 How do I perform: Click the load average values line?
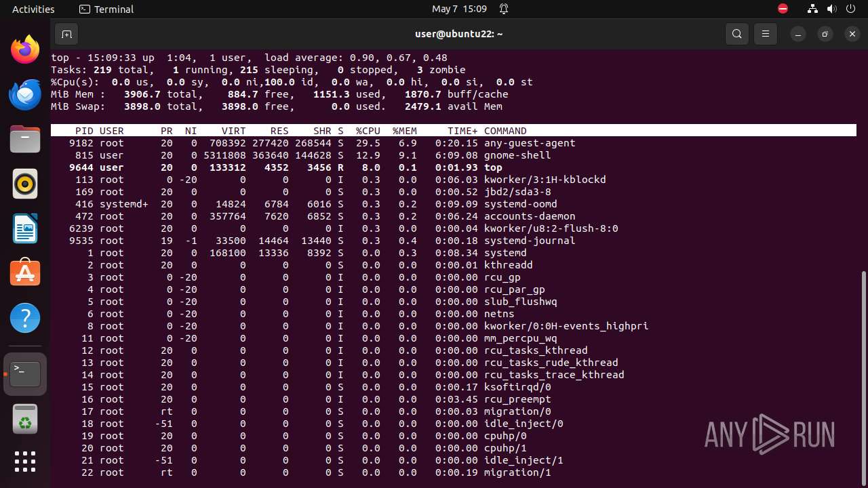(356, 58)
